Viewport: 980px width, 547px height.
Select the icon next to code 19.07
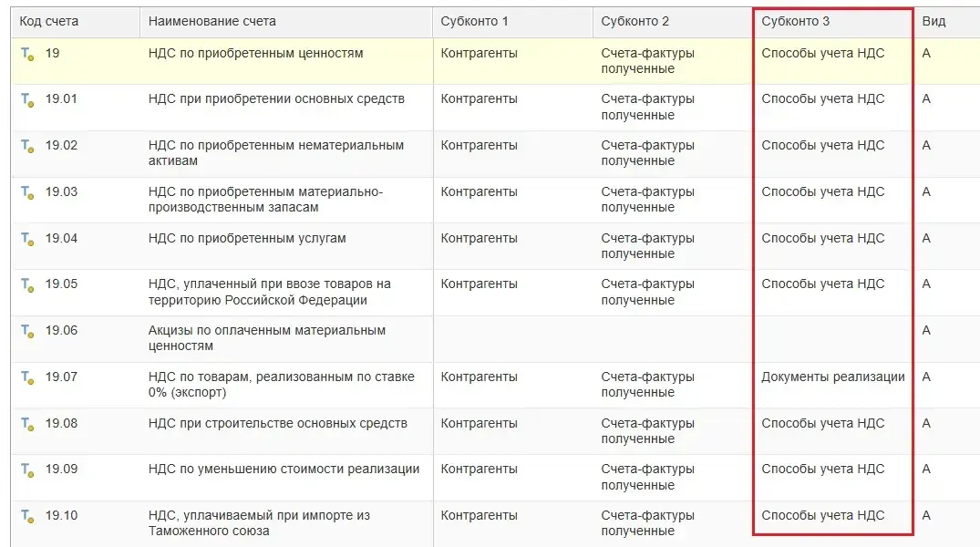pos(27,377)
